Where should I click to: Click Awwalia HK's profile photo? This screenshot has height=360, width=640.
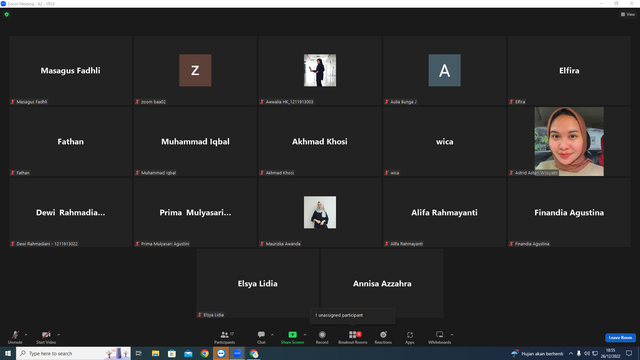[x=320, y=70]
